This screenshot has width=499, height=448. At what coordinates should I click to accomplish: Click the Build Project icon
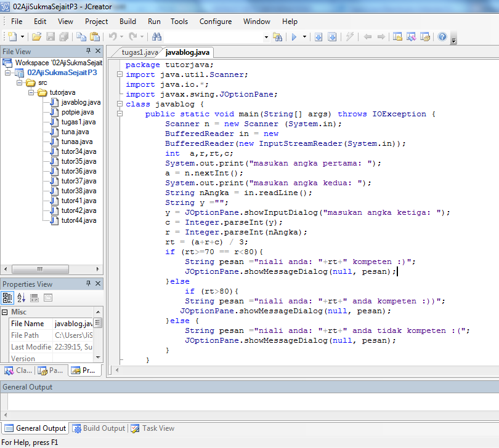click(x=332, y=37)
